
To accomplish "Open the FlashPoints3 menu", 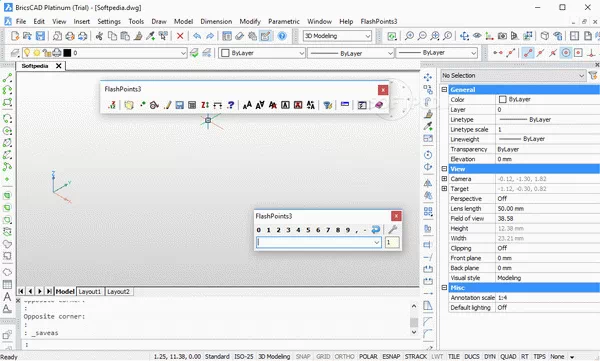I will [x=379, y=21].
